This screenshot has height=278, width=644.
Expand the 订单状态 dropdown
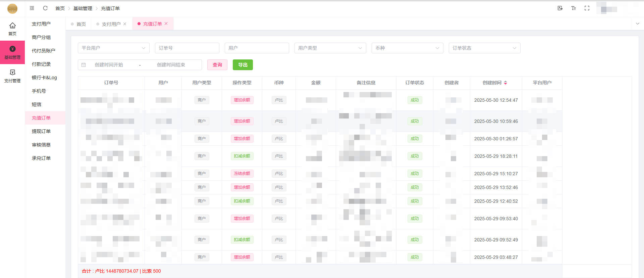pos(484,48)
